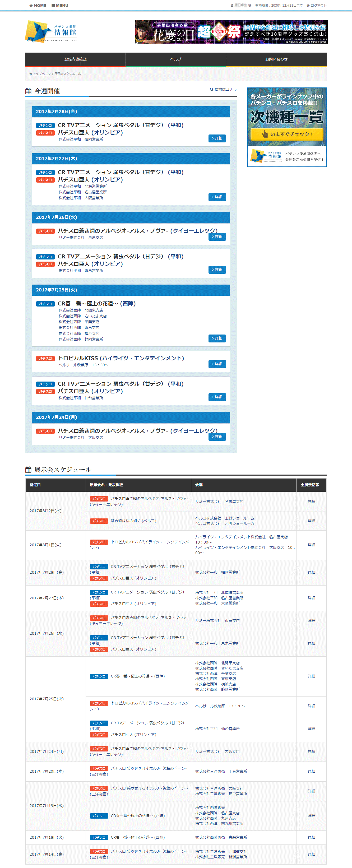Click the 2017年7月25日(火) blue date header
The width and height of the screenshot is (352, 868).
[x=131, y=290]
